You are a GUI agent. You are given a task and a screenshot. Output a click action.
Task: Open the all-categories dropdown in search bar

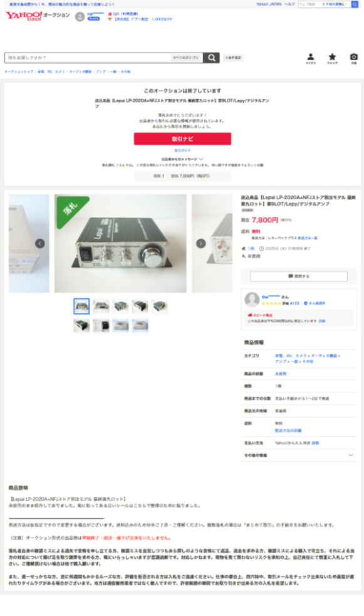coord(187,58)
